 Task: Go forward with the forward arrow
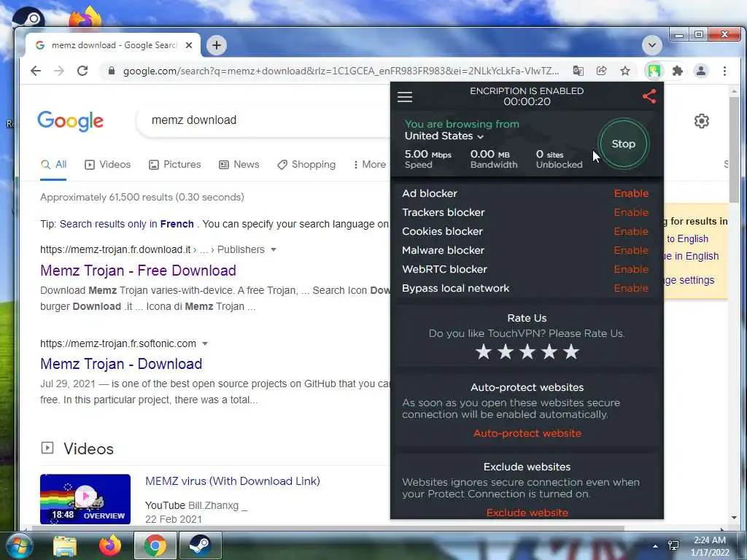(x=59, y=71)
